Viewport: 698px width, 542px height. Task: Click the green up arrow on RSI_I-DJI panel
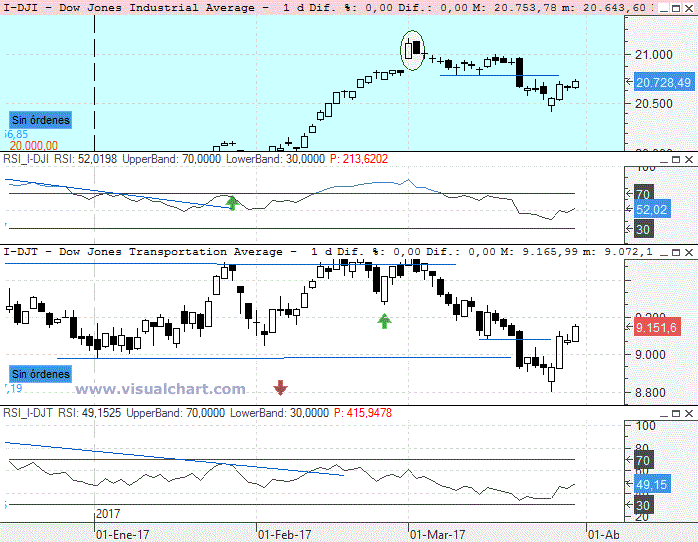(232, 203)
